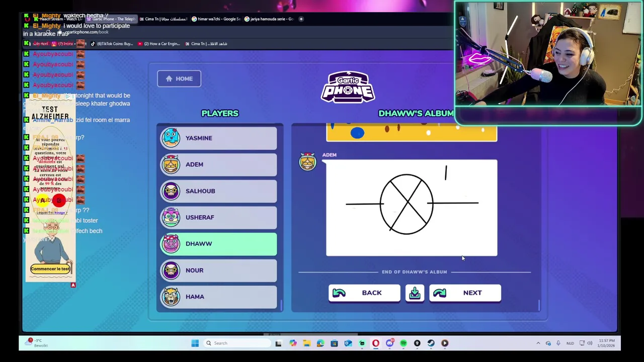The width and height of the screenshot is (644, 362).
Task: Open Discord from the taskbar
Action: click(389, 343)
